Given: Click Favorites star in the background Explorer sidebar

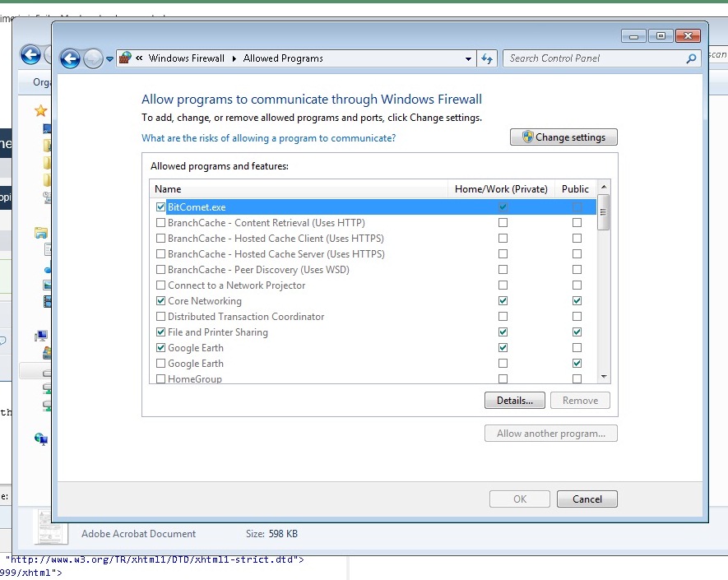Looking at the screenshot, I should pyautogui.click(x=41, y=110).
